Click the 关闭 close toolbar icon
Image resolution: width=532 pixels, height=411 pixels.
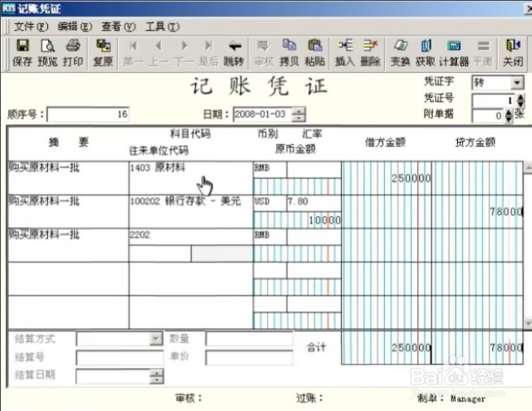(513, 53)
